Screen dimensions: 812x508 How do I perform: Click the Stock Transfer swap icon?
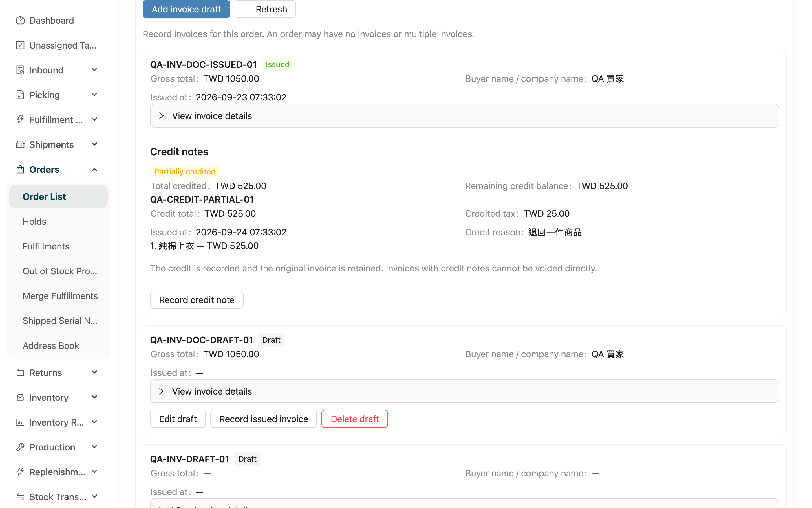coord(20,497)
